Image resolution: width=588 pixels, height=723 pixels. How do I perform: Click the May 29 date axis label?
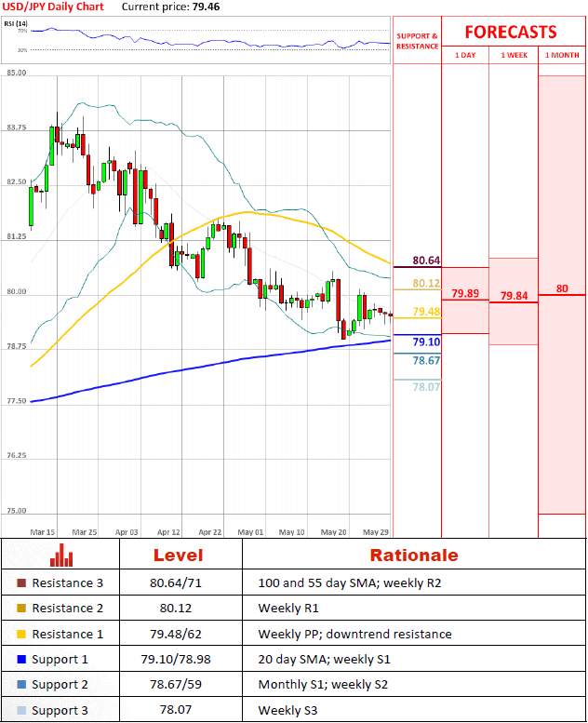(376, 532)
